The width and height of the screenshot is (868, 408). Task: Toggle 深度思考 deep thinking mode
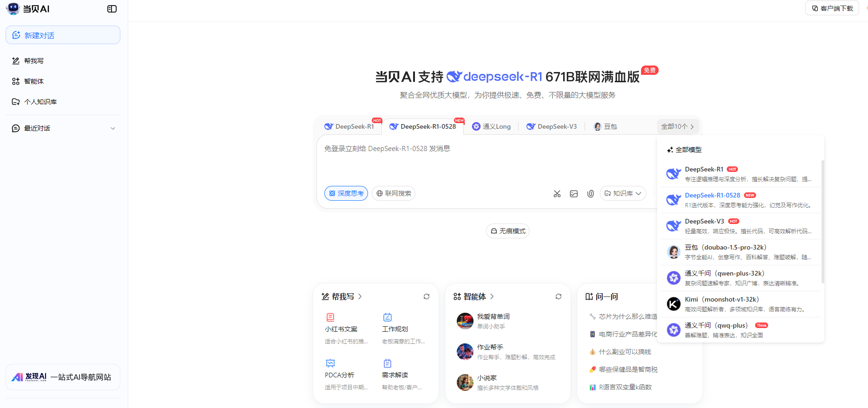(x=346, y=193)
